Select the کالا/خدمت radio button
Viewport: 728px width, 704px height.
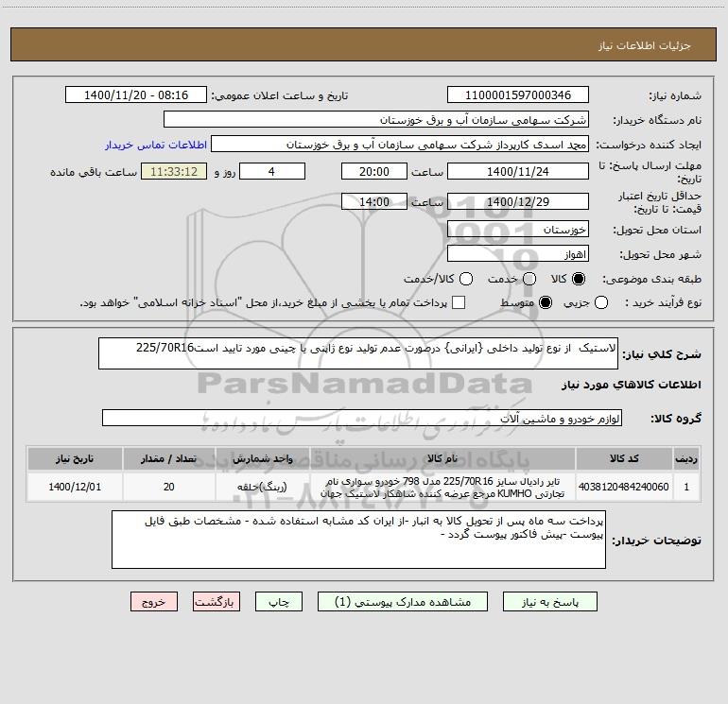click(x=466, y=279)
